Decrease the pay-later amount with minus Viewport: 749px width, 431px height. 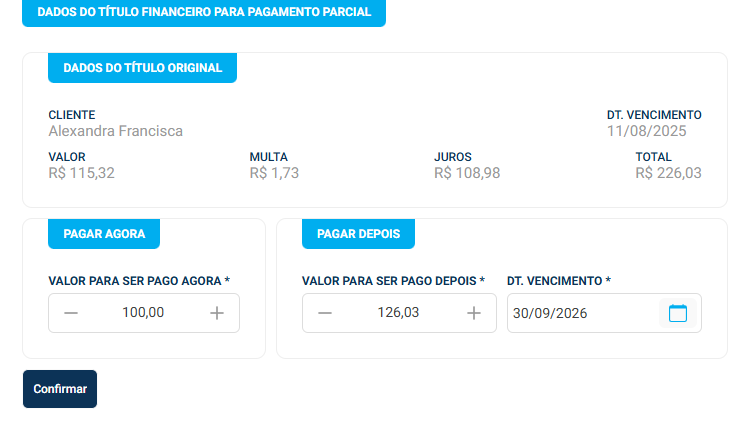tap(325, 313)
